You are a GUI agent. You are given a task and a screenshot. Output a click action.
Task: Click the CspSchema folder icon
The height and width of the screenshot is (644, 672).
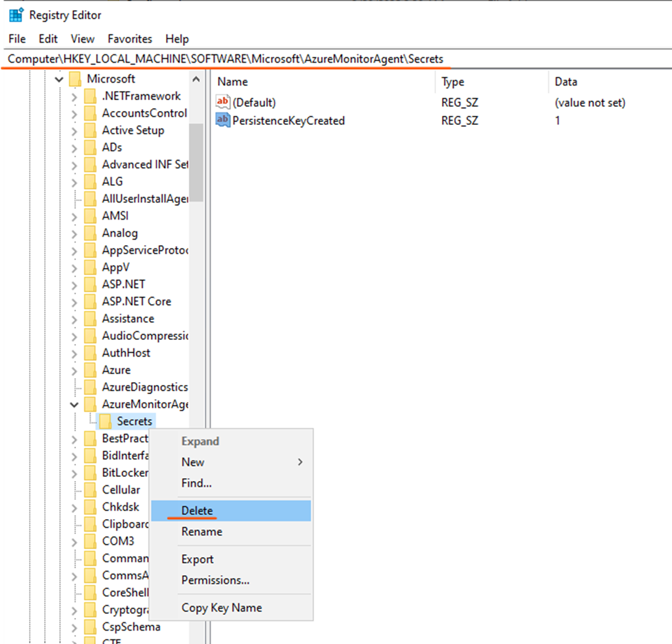coord(90,627)
